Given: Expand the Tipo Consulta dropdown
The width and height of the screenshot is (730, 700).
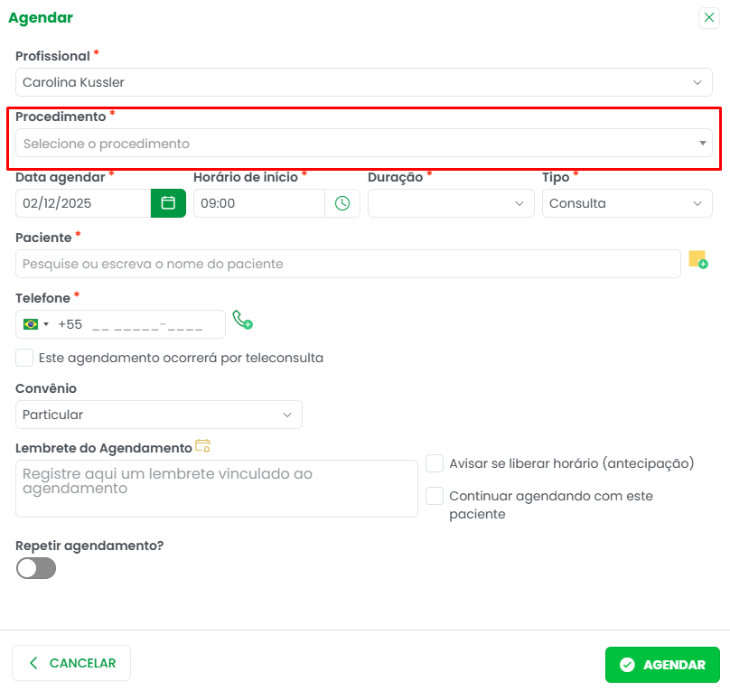Looking at the screenshot, I should coord(627,203).
